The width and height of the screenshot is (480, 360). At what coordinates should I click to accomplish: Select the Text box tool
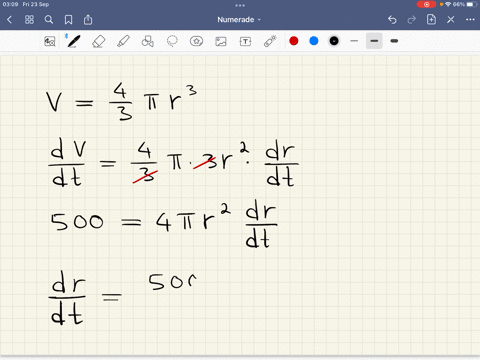point(245,41)
